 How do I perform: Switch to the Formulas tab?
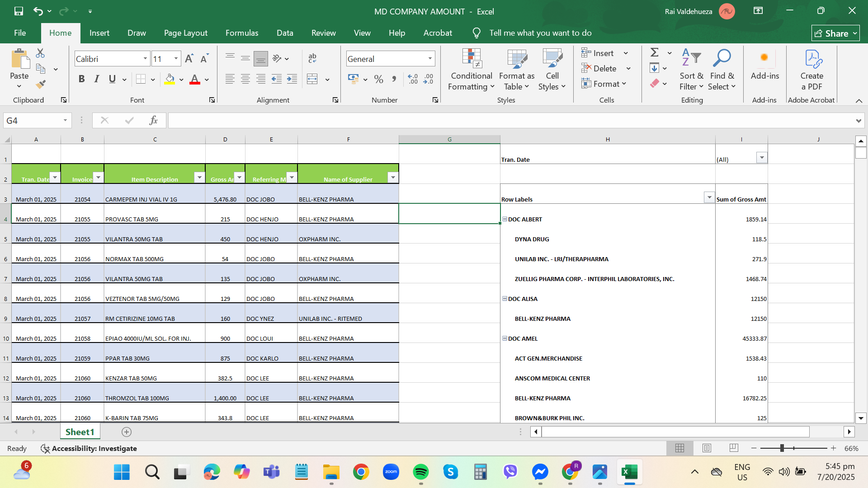[x=242, y=33]
